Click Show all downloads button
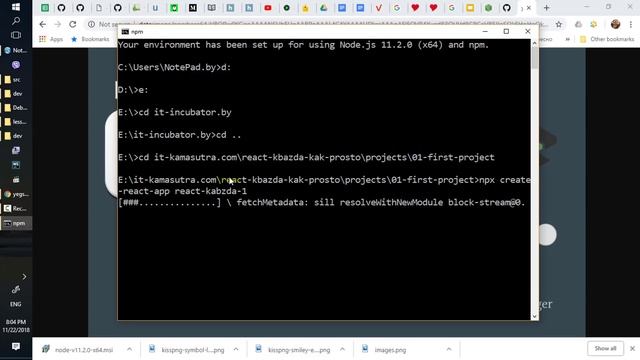The height and width of the screenshot is (360, 640). pyautogui.click(x=605, y=349)
